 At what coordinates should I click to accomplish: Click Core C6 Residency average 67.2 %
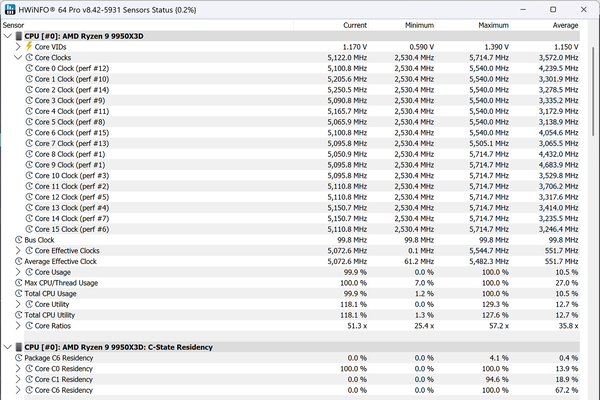(567, 390)
